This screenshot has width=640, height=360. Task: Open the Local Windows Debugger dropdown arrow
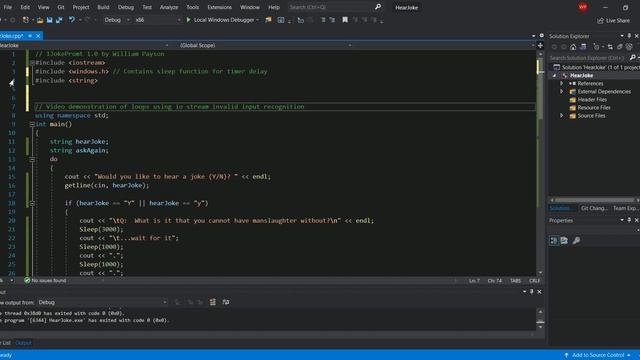pyautogui.click(x=258, y=20)
